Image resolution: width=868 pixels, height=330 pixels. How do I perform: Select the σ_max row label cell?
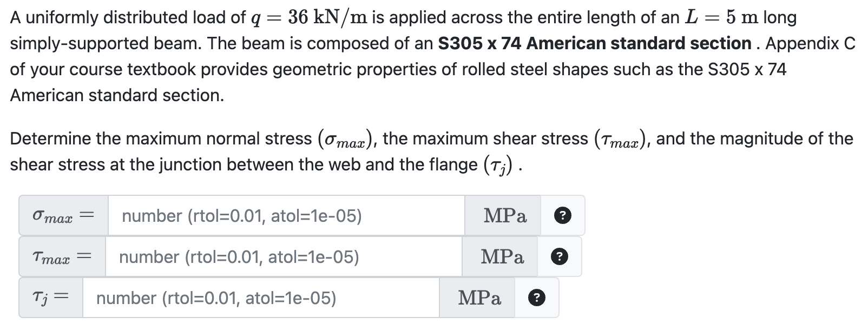point(62,216)
